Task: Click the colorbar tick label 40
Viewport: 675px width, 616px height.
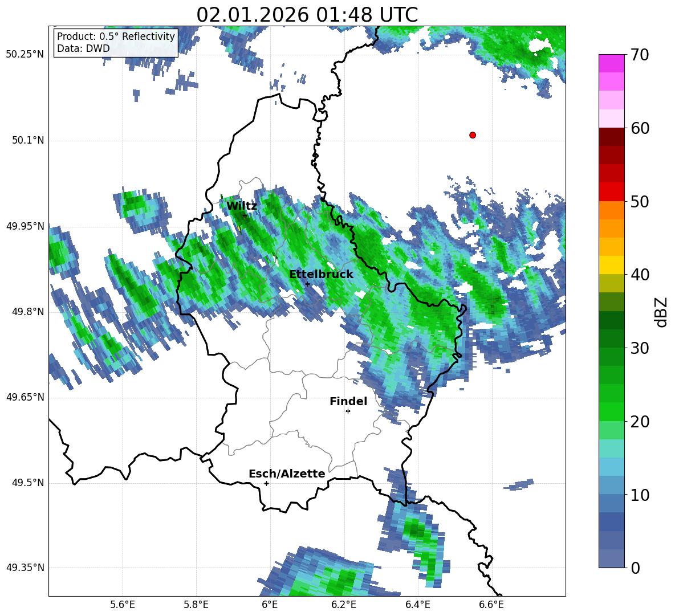Action: coord(640,275)
